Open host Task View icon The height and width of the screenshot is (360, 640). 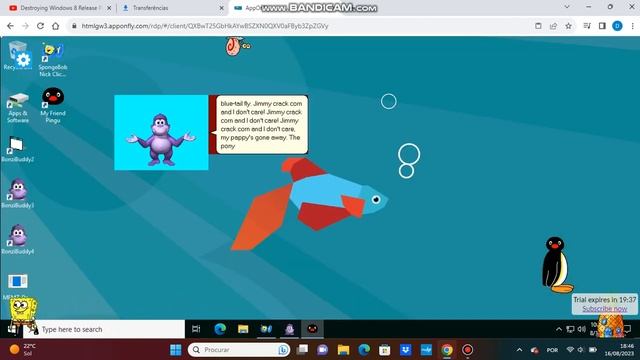tap(302, 350)
